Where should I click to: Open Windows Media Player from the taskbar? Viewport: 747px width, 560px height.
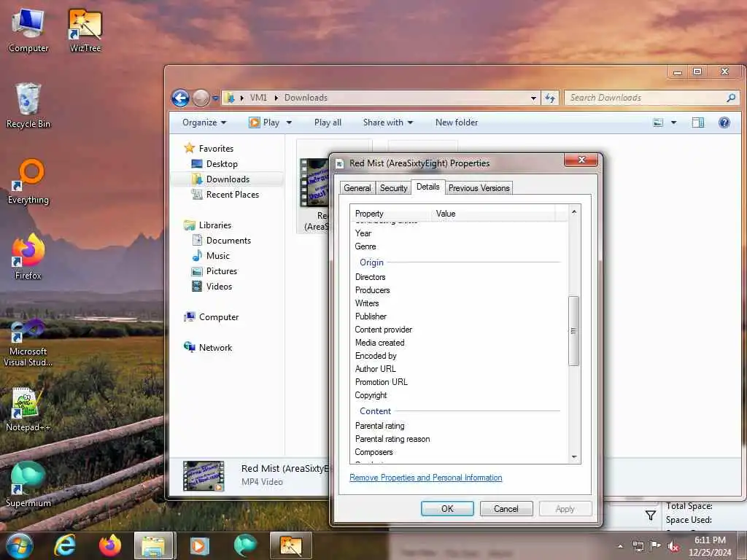pos(200,545)
